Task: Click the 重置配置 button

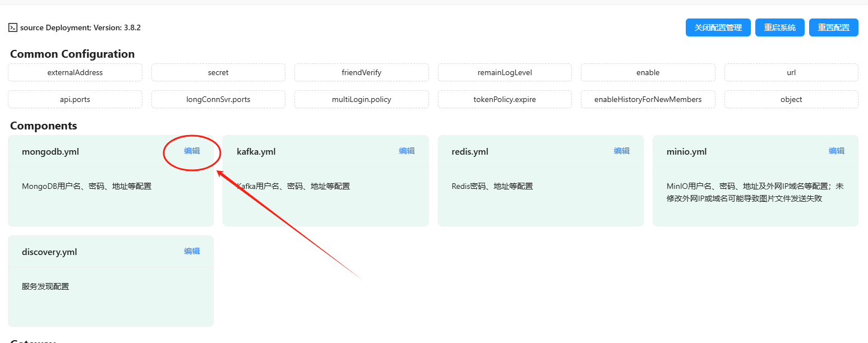Action: click(833, 27)
